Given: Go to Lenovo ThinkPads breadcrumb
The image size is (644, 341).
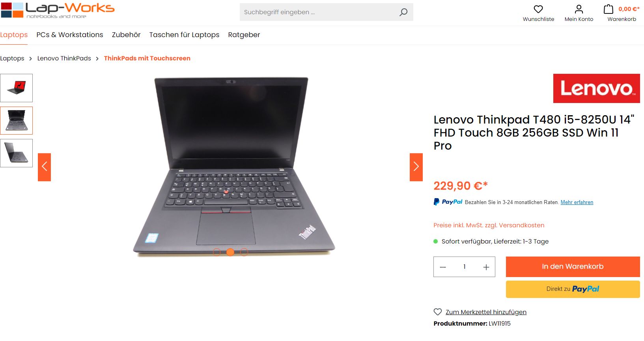Looking at the screenshot, I should 64,58.
